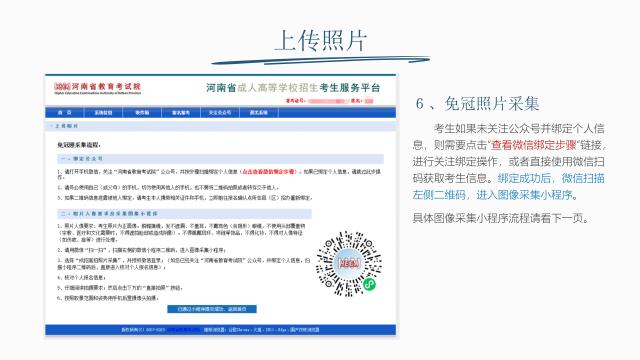Viewport: 640px width, 360px height.
Task: Click the mini-program QR code image
Action: coord(349,264)
